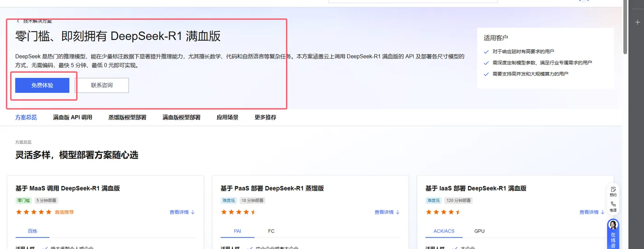Screen dimensions: 644x249
Task: Select the 百炼 tab in MaaS card
Action: pos(32,231)
